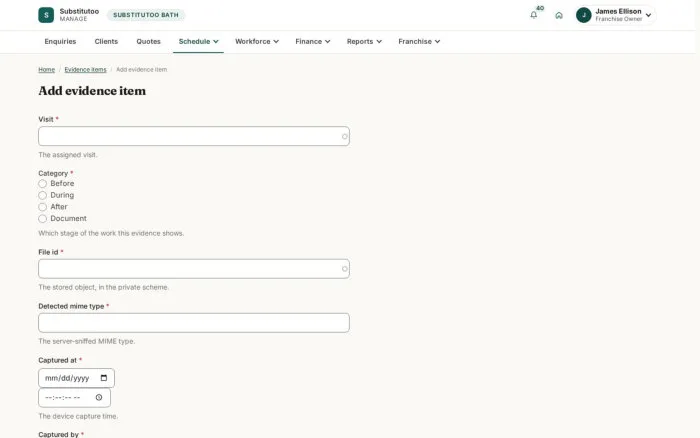Click the search circle icon in Visit field
The height and width of the screenshot is (438, 700).
[x=345, y=136]
